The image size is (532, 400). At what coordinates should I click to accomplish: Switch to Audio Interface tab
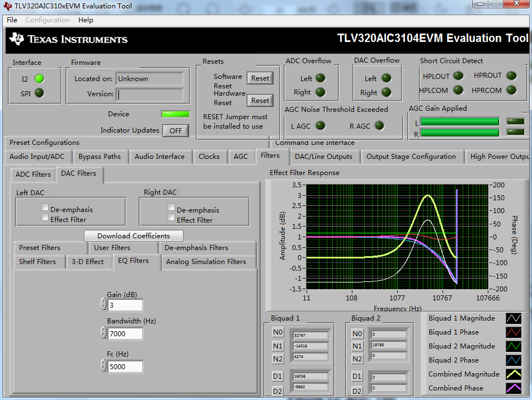[160, 157]
